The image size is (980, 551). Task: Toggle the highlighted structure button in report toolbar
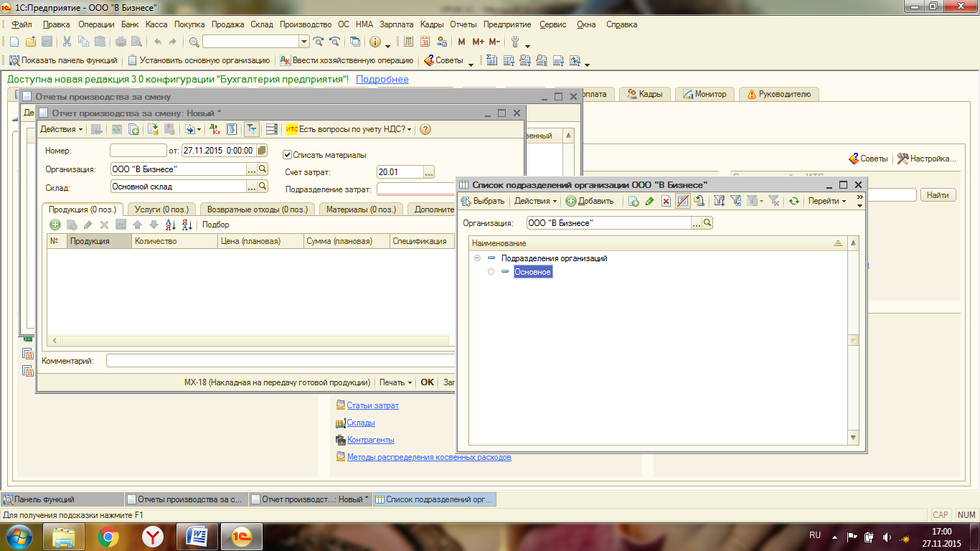point(252,129)
